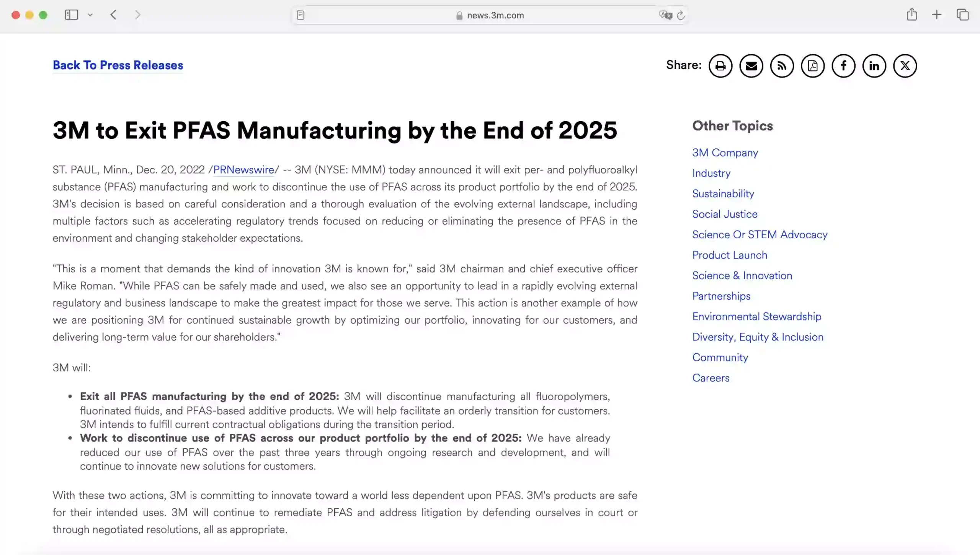
Task: Download the PDF version icon
Action: (x=813, y=66)
